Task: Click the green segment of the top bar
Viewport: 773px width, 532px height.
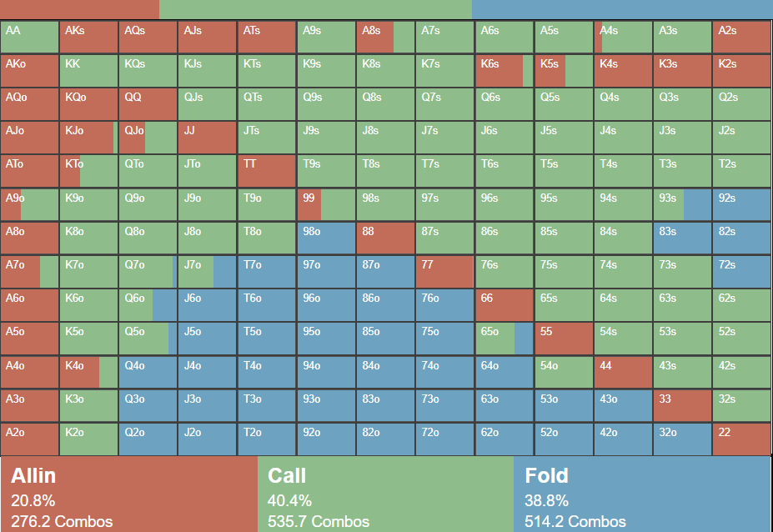Action: (x=315, y=9)
